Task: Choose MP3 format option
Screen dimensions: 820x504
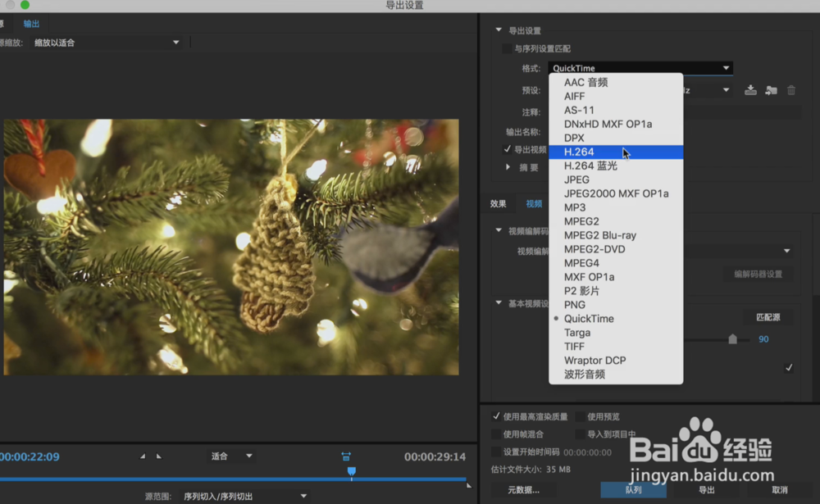Action: (x=616, y=207)
